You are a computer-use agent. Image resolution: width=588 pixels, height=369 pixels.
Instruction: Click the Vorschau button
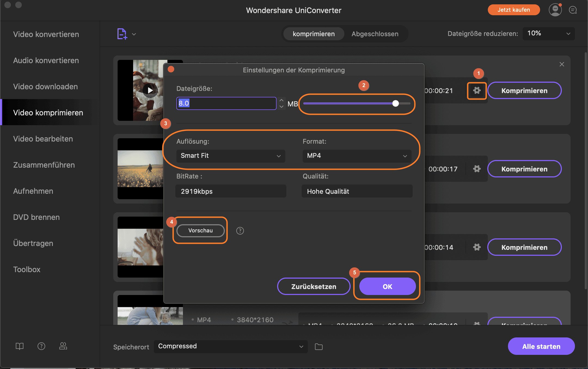200,230
